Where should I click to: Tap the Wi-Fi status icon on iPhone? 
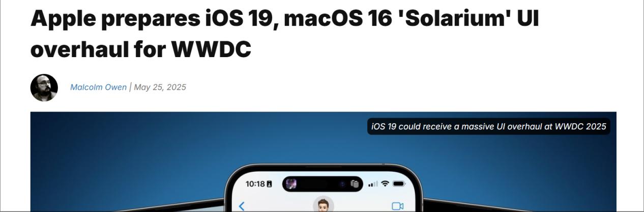[x=385, y=183]
